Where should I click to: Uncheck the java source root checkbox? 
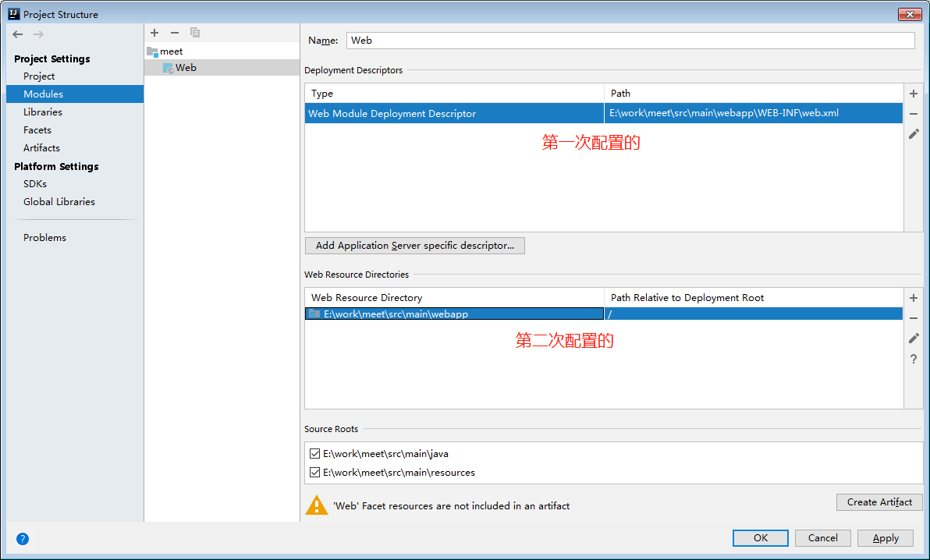point(314,453)
